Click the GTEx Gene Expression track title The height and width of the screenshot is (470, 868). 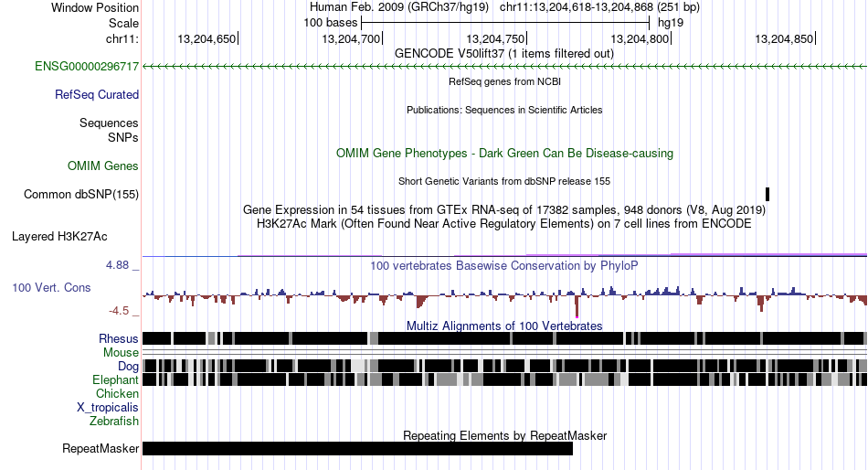[x=504, y=210]
